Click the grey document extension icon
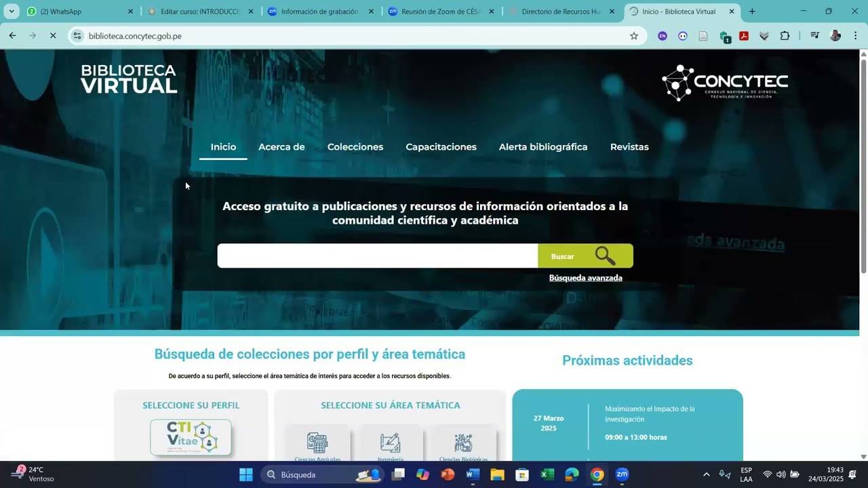Screen dimensions: 868x488 click(703, 36)
